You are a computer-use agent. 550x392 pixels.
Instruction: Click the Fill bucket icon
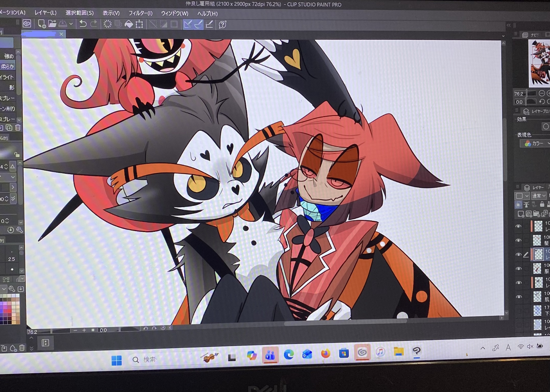[x=129, y=24]
